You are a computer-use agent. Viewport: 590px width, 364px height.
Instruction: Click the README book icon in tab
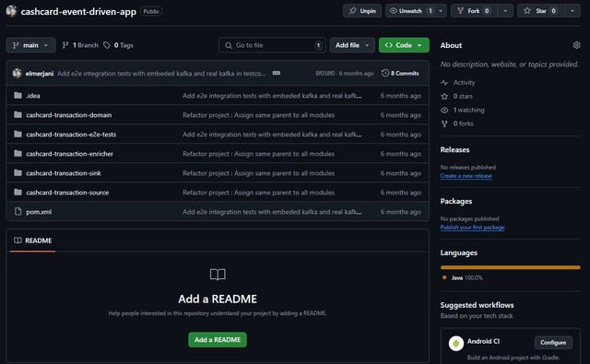(18, 241)
